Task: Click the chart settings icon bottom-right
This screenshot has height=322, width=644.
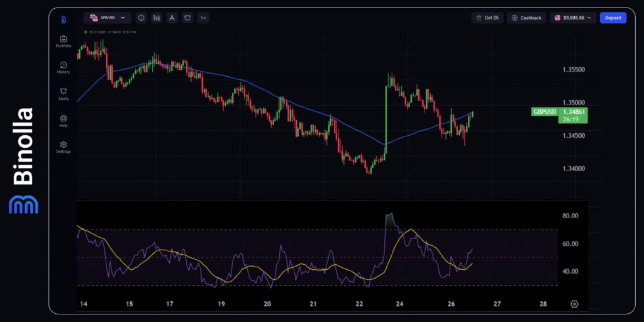Action: click(574, 304)
